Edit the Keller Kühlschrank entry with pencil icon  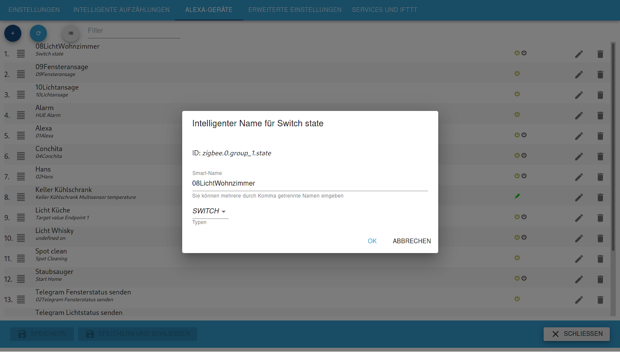pyautogui.click(x=579, y=198)
